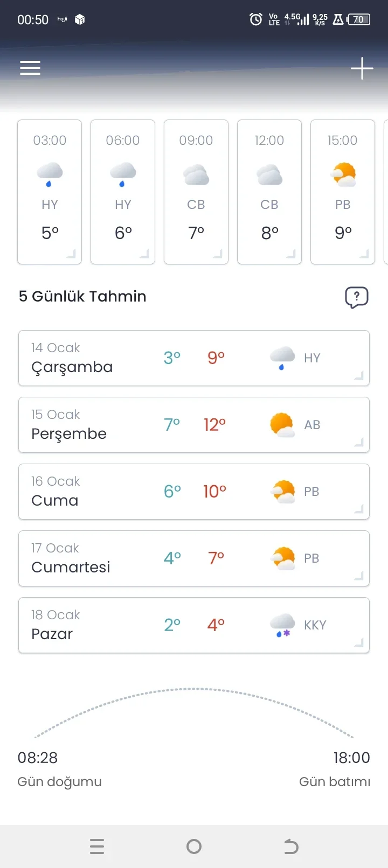Open the hamburger menu
This screenshot has height=868, width=388.
coord(30,68)
